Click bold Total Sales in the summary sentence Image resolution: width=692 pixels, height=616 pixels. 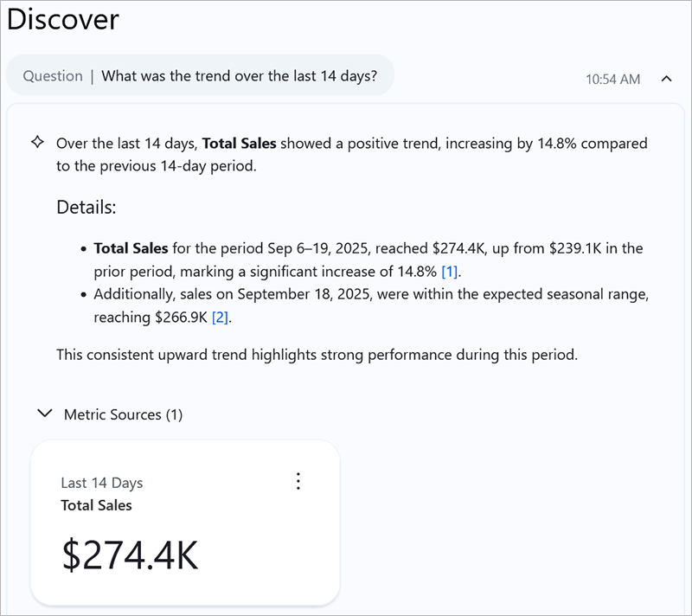tap(239, 143)
